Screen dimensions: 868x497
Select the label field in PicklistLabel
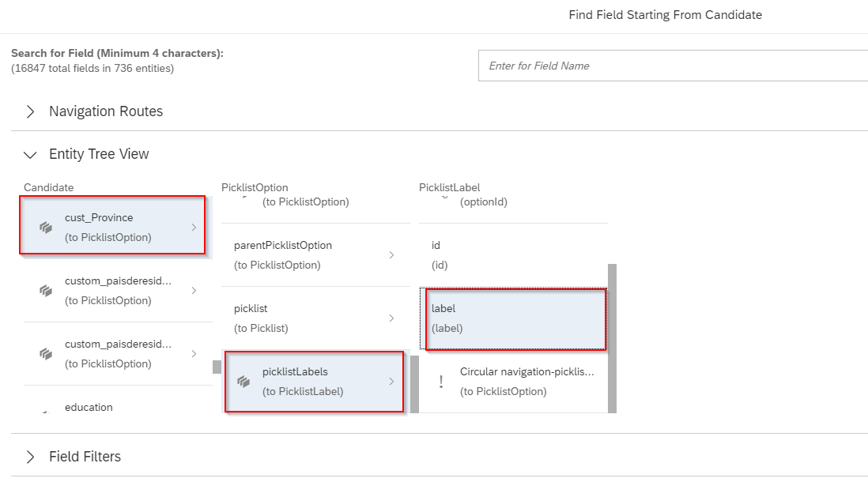(513, 318)
